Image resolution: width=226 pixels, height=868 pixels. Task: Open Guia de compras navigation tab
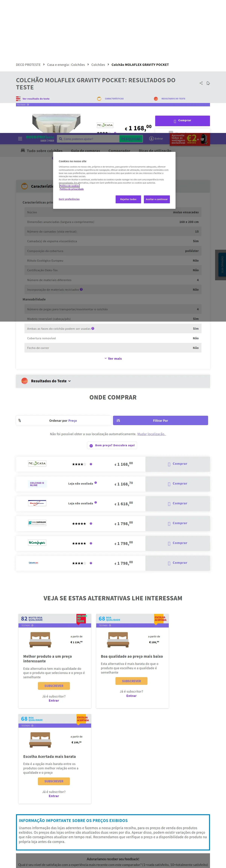(86, 151)
